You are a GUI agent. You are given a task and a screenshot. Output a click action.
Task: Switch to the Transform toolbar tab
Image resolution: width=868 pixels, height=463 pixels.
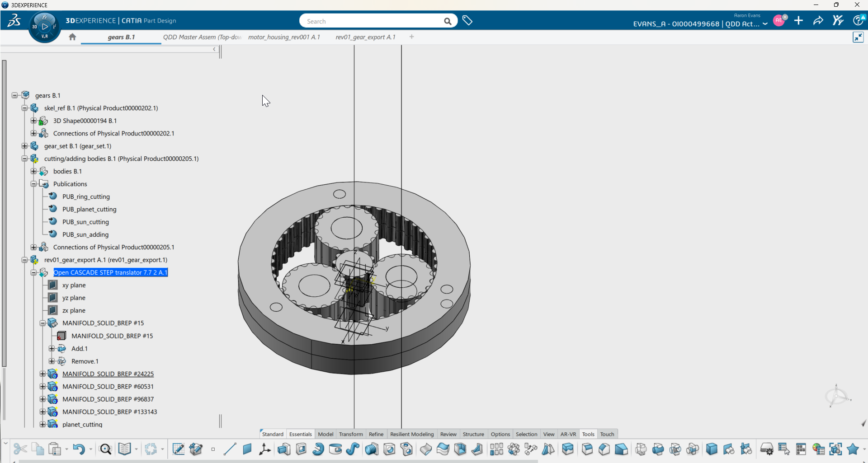[351, 434]
